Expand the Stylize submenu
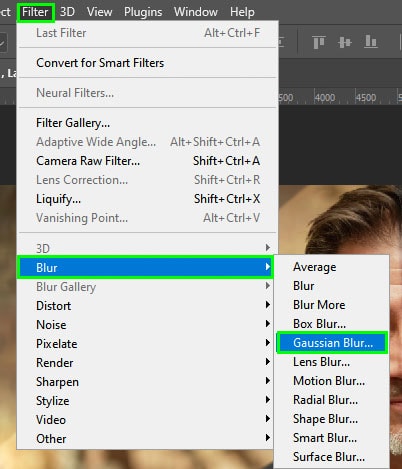This screenshot has width=402, height=469. pos(147,401)
